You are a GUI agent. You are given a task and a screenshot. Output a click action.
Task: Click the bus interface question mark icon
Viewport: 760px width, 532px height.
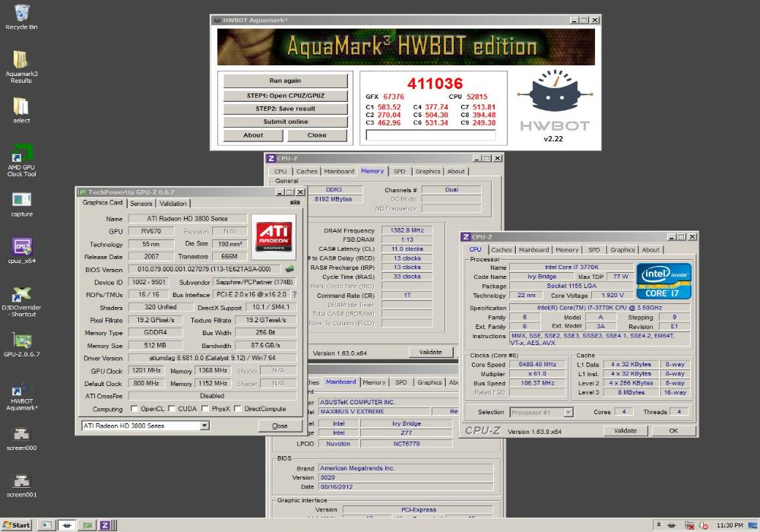coord(294,295)
